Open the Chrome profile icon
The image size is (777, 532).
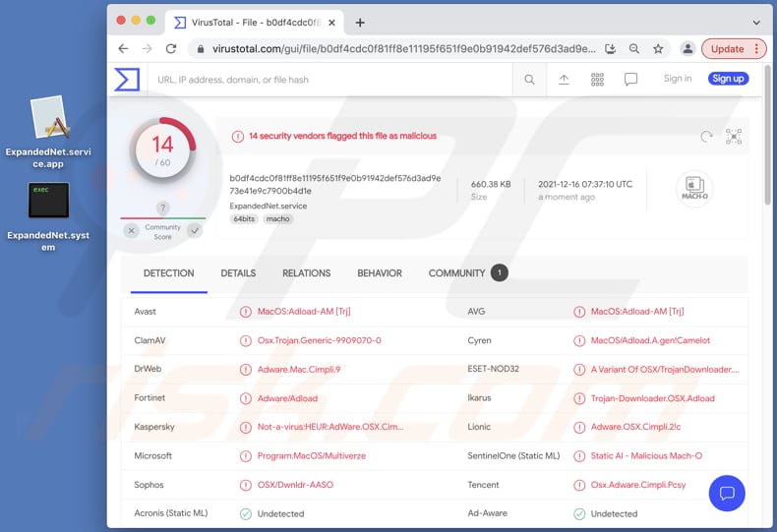(x=687, y=48)
